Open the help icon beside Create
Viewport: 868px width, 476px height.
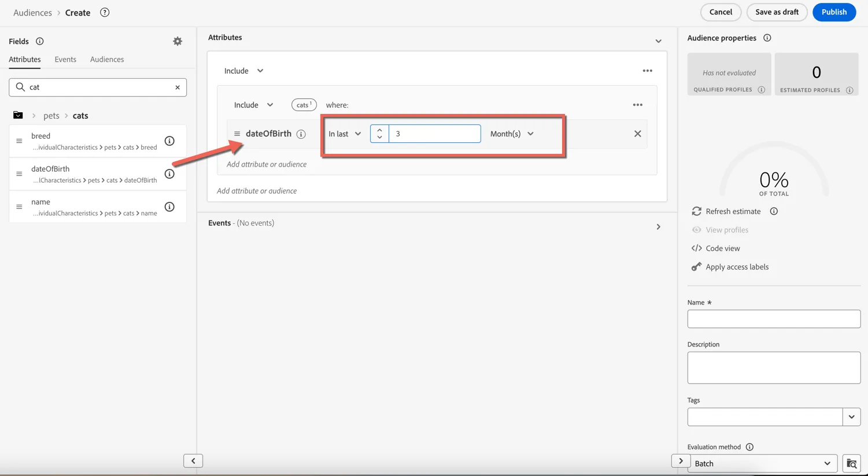[x=105, y=12]
